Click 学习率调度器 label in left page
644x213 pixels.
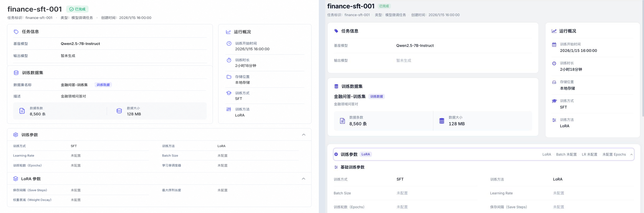click(171, 165)
